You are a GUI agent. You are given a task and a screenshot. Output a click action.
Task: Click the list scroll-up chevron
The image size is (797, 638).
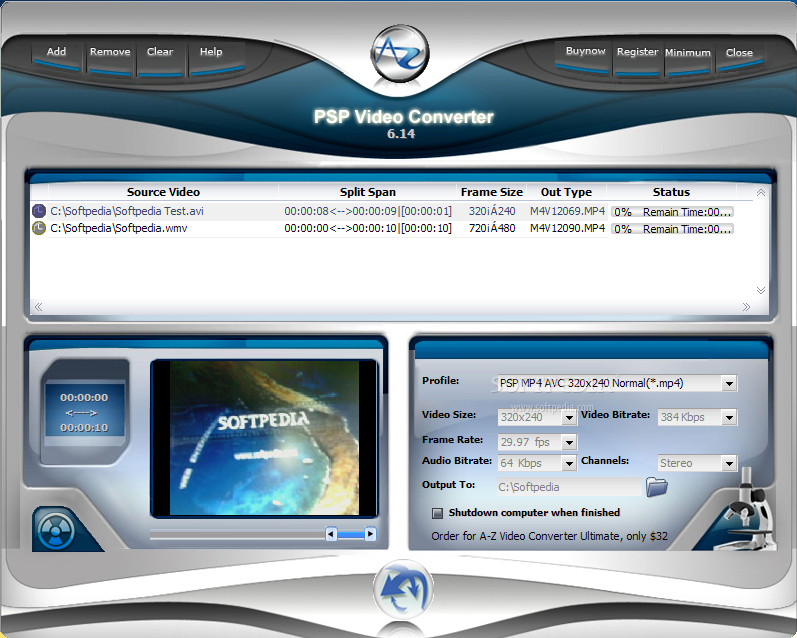tap(760, 193)
